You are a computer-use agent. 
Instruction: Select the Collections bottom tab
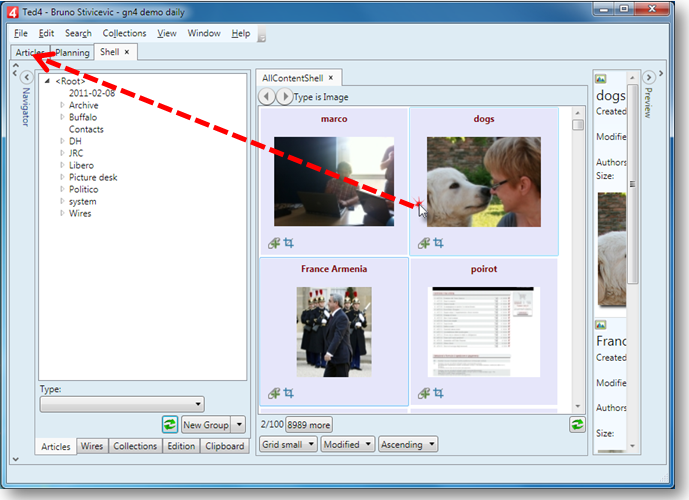tap(135, 446)
